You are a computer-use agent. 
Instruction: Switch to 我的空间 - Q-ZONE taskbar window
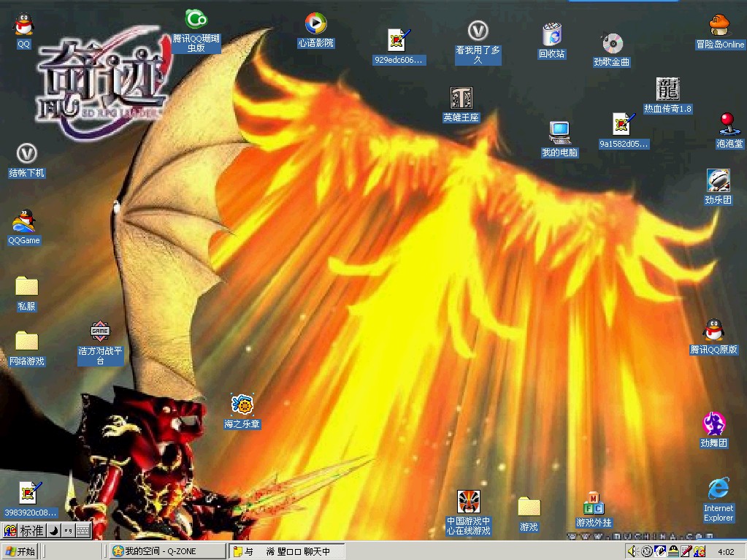click(166, 551)
